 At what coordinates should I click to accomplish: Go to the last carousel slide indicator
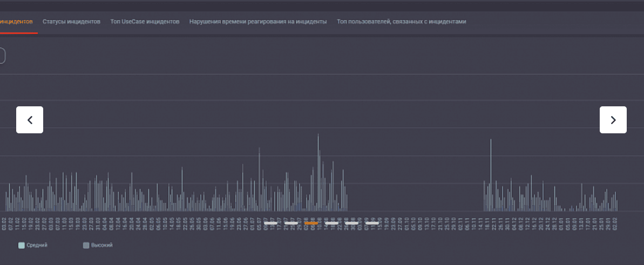point(372,223)
